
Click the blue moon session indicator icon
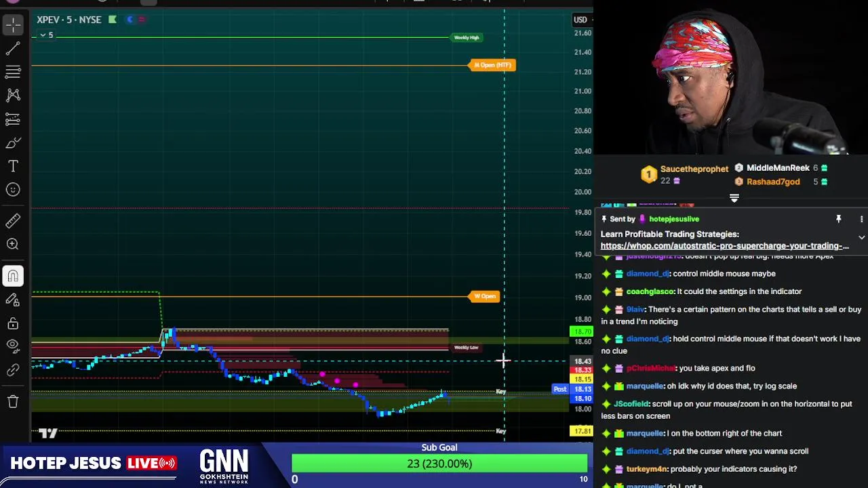130,20
